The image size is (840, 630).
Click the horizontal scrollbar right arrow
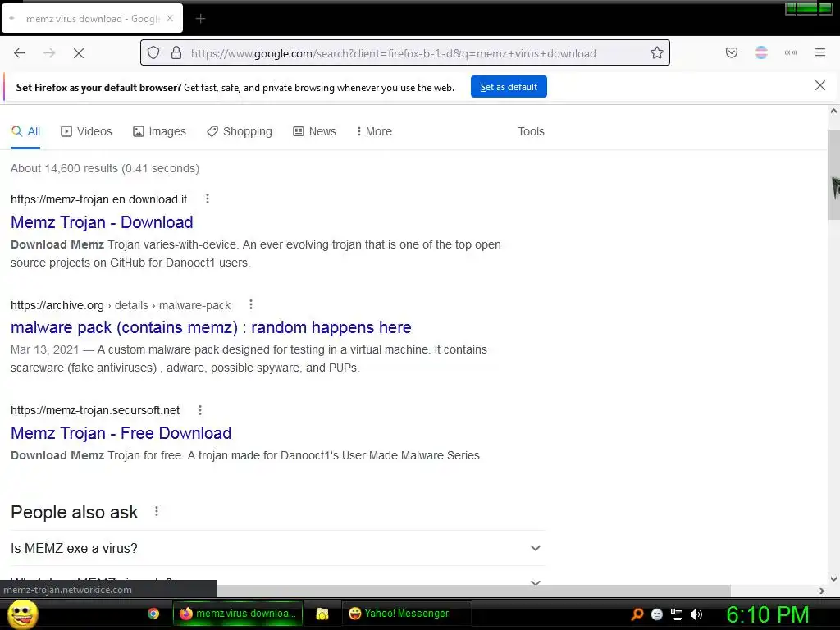822,591
